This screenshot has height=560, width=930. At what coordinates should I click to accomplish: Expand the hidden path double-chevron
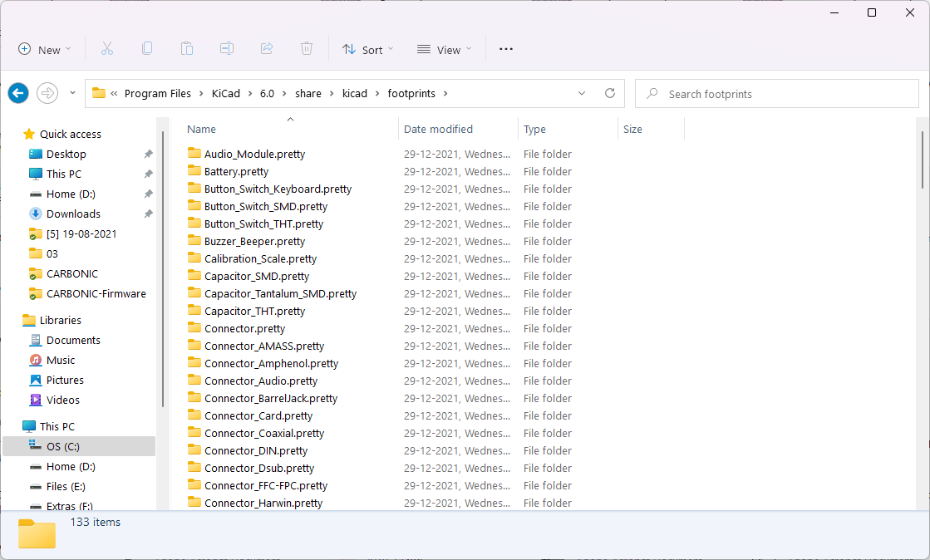114,94
